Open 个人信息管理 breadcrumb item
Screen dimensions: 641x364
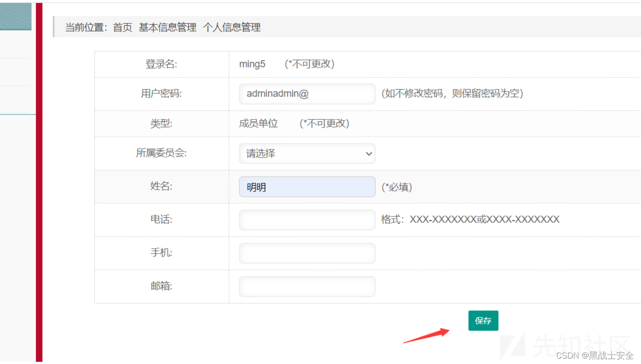232,27
